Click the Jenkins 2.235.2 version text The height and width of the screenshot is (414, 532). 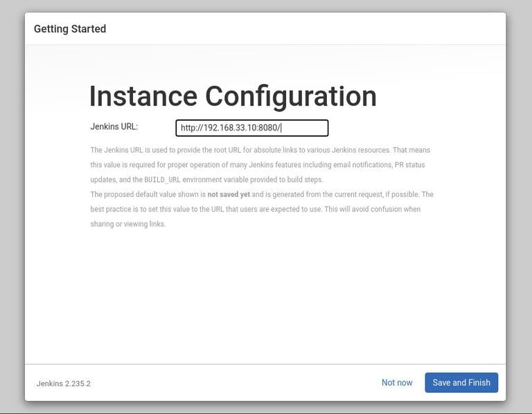64,383
